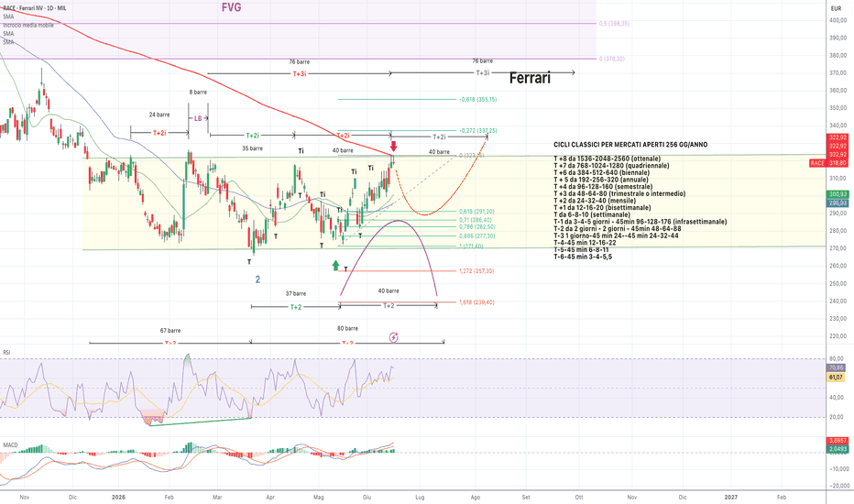Select the RSI average tag 61,07

coord(836,377)
